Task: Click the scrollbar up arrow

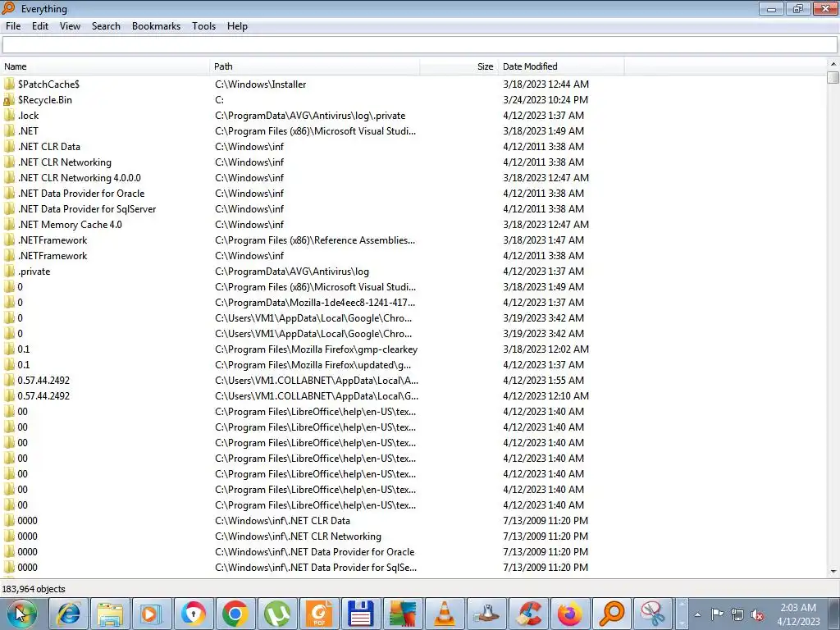Action: pyautogui.click(x=833, y=64)
